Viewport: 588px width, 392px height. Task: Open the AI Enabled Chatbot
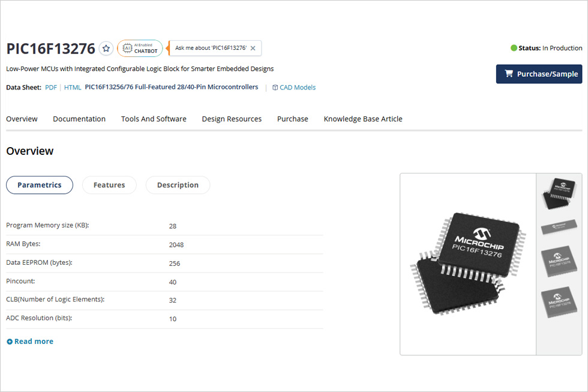coord(140,49)
